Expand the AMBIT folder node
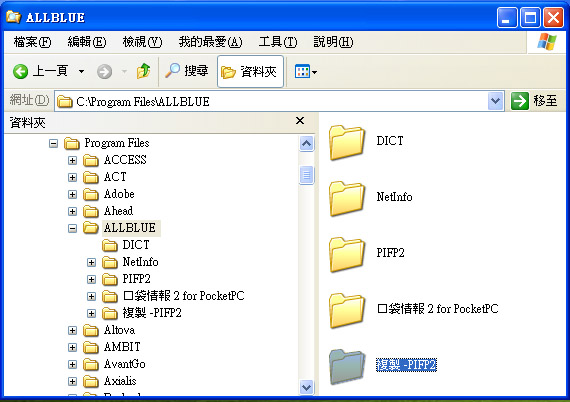Screen dimensions: 570x402 click(x=72, y=347)
